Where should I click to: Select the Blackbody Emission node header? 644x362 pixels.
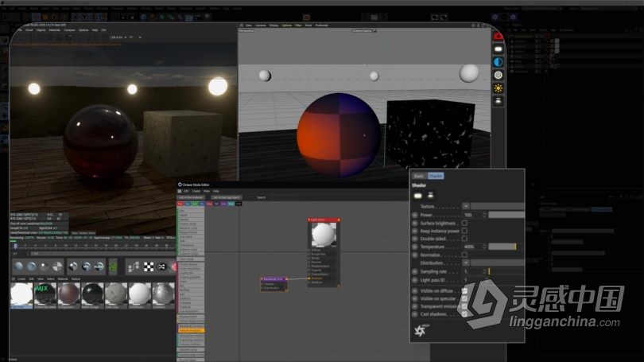pos(274,279)
